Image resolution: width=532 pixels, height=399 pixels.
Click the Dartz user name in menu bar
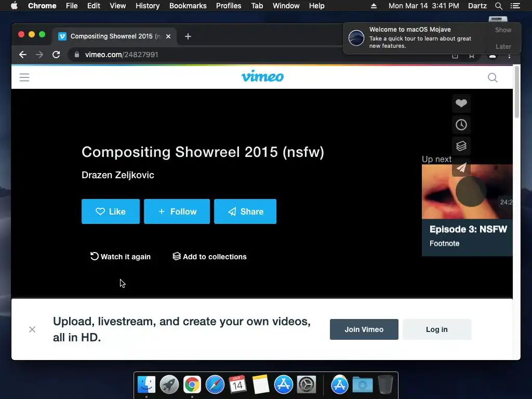(477, 6)
